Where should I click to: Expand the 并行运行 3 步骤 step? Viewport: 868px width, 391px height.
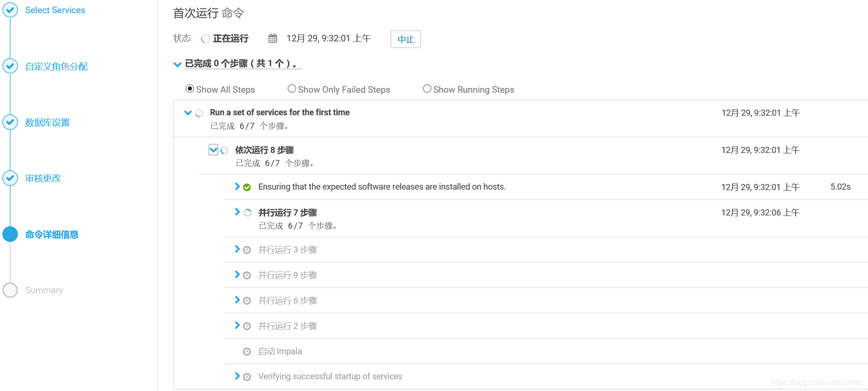tap(237, 249)
